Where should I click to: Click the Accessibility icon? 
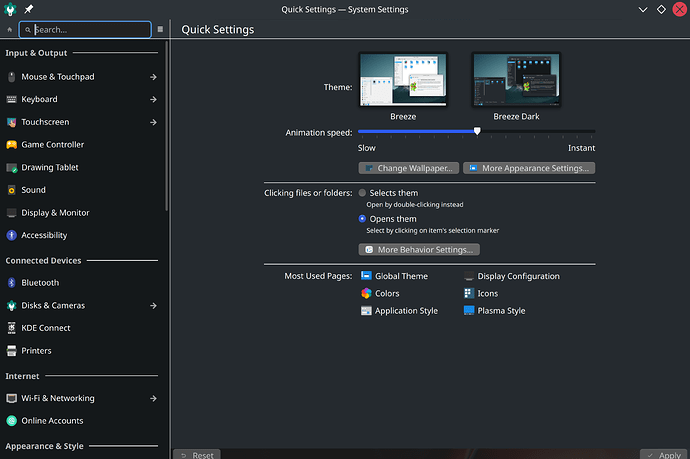(x=12, y=235)
